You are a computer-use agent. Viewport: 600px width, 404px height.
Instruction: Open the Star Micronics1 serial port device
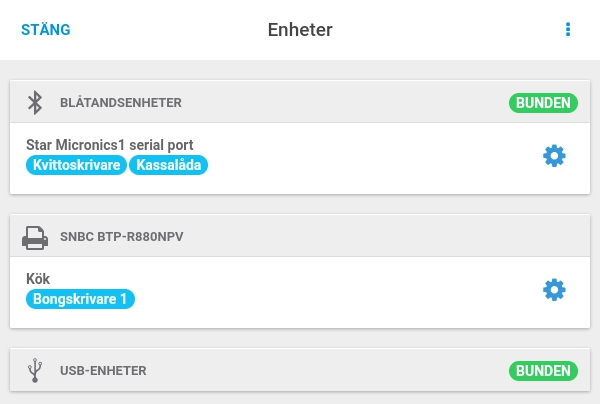click(x=109, y=145)
